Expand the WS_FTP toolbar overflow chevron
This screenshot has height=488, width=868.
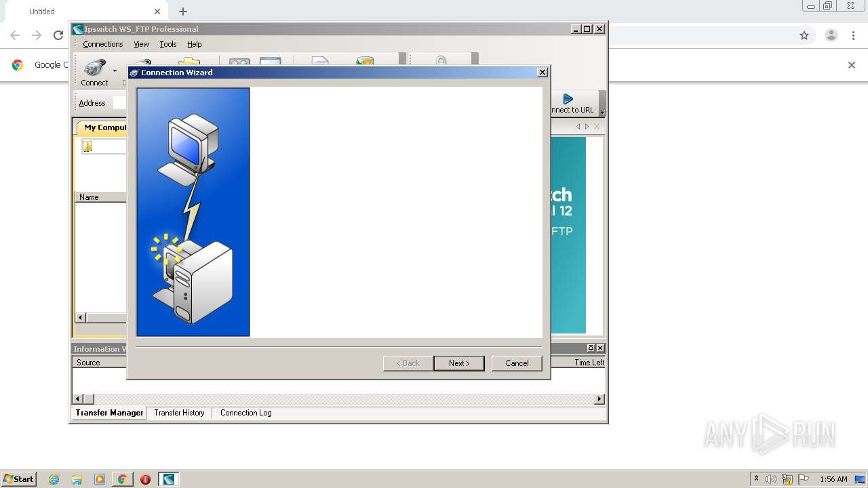tap(602, 113)
